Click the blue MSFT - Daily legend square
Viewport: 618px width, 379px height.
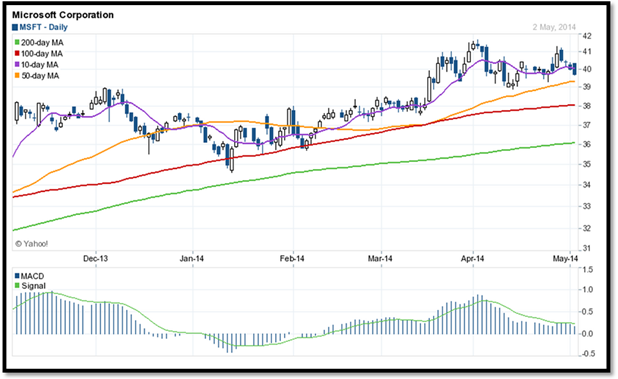pos(15,27)
